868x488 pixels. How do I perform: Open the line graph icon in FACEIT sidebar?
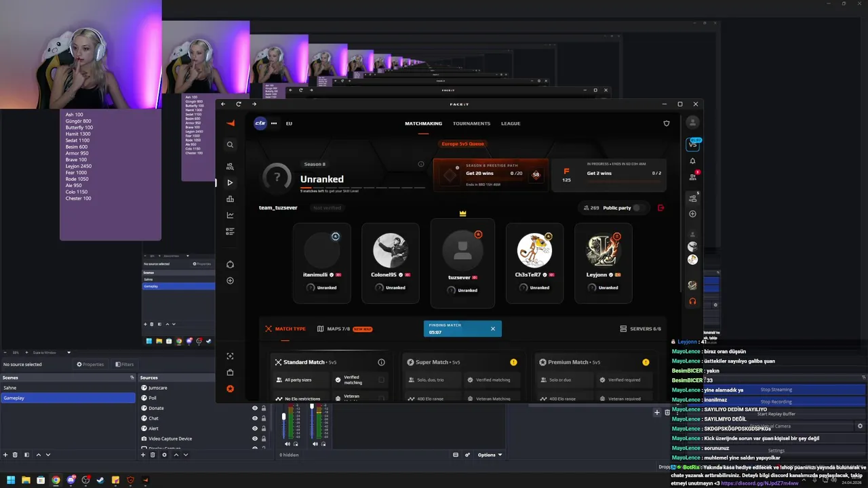pos(231,215)
